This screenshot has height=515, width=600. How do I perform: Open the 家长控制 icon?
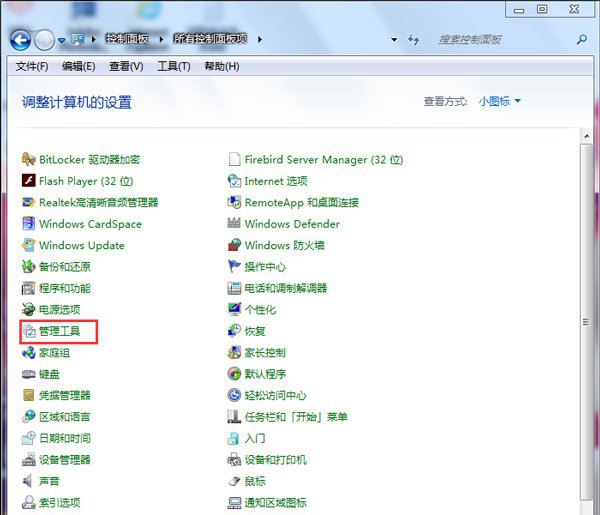[x=234, y=352]
